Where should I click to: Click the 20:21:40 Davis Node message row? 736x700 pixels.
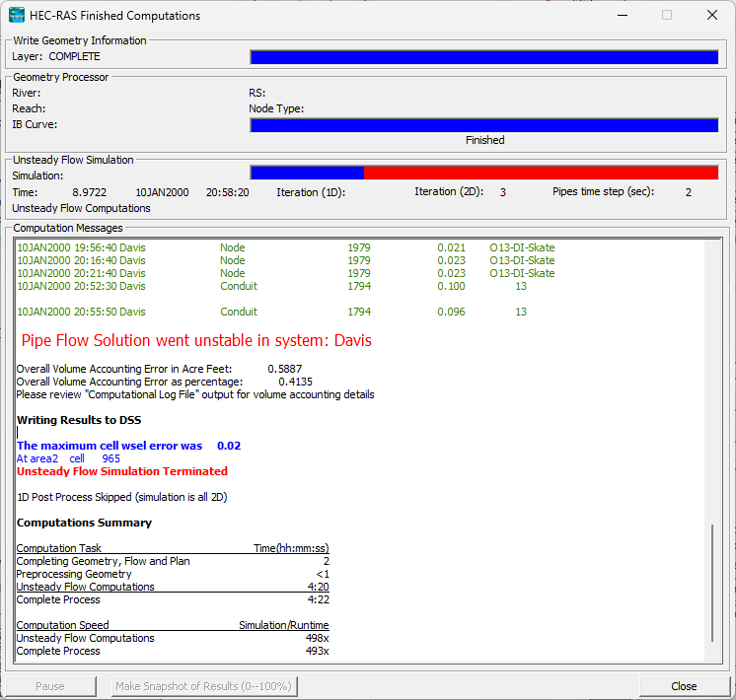[286, 273]
